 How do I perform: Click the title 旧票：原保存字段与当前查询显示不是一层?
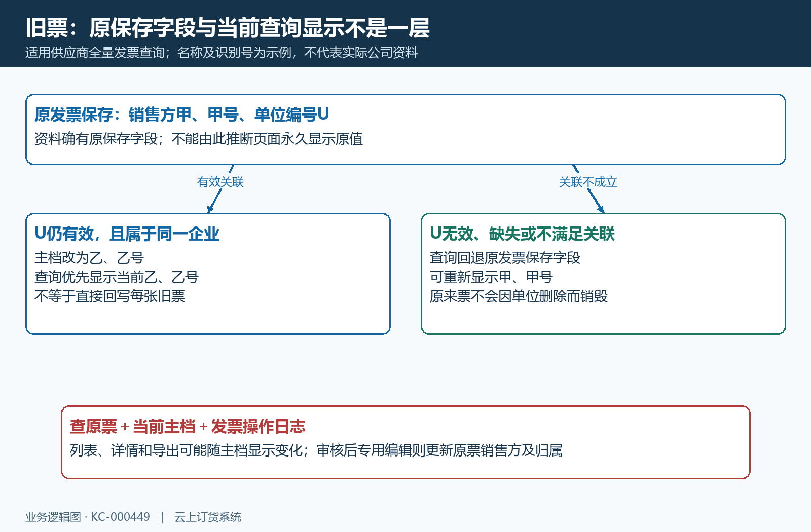(x=228, y=28)
